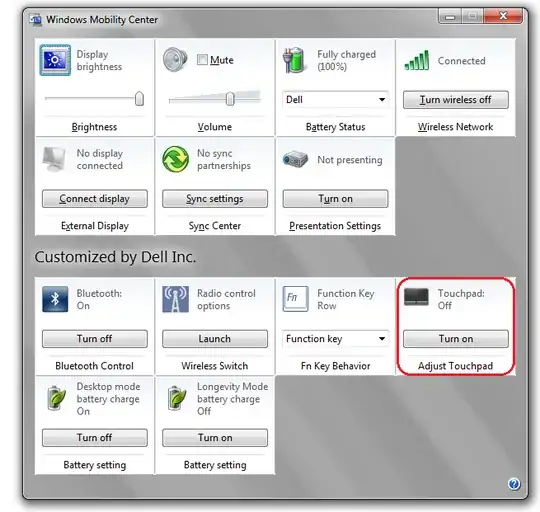
Task: Click the Brightness label
Action: 94,127
